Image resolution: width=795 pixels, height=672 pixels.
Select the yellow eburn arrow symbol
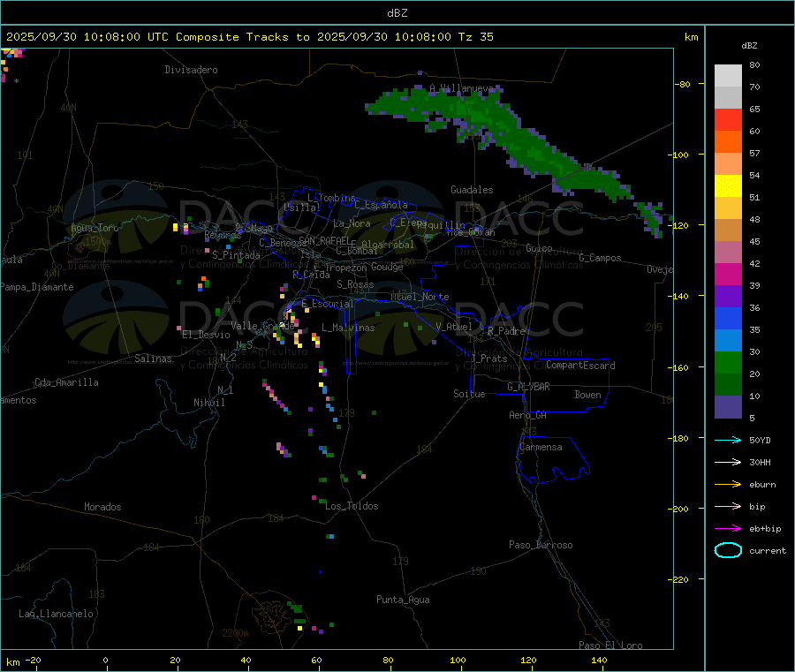[728, 485]
